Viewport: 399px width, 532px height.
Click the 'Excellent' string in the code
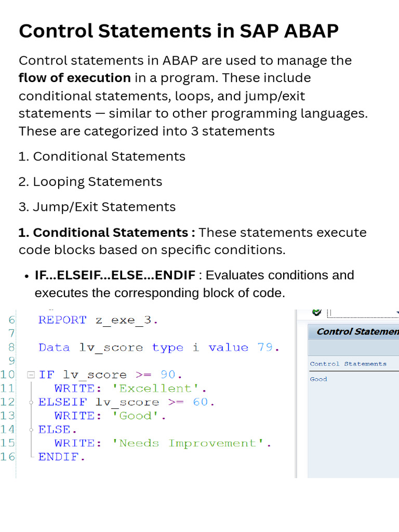click(159, 388)
